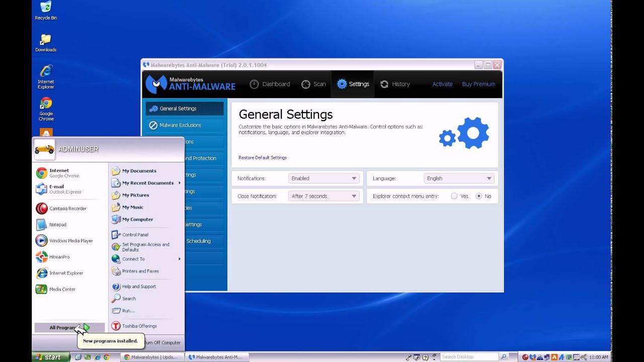Open Printers and Faxes
This screenshot has height=362, width=644.
tap(146, 271)
